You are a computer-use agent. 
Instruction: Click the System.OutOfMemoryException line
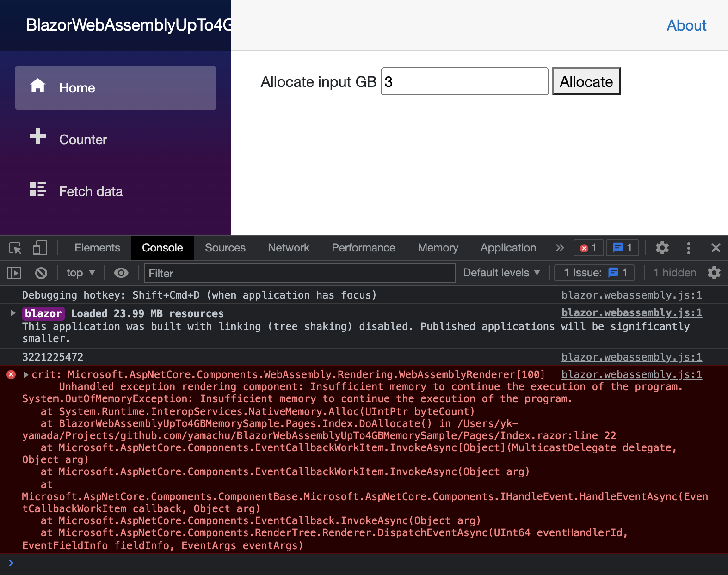297,398
